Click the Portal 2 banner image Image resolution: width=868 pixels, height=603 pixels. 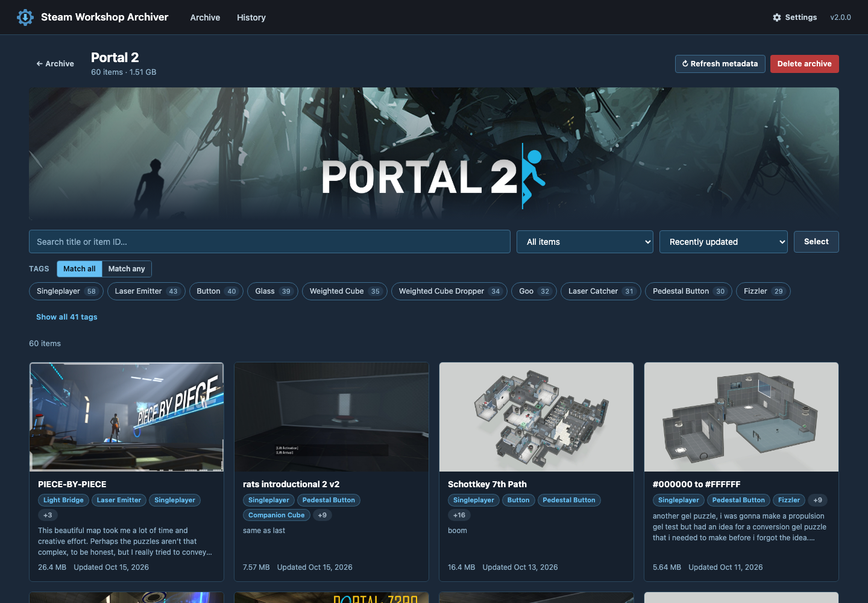pos(434,154)
